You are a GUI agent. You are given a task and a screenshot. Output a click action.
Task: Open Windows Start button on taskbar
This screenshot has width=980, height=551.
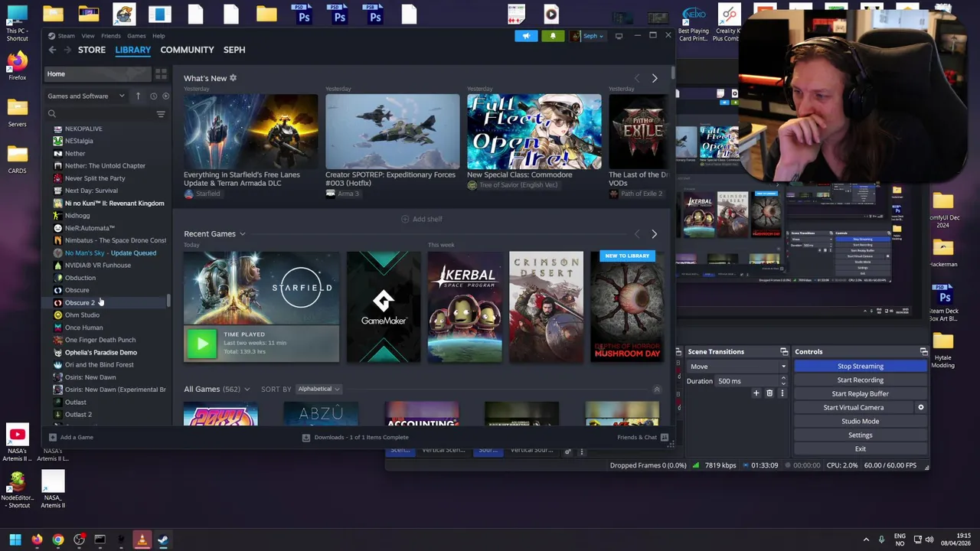pos(15,540)
